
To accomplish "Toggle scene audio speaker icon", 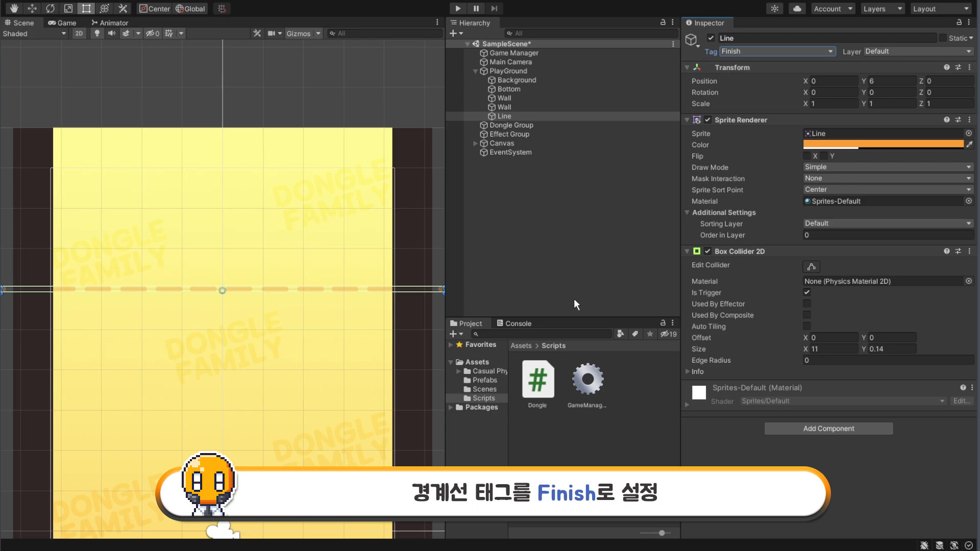I will pos(111,34).
